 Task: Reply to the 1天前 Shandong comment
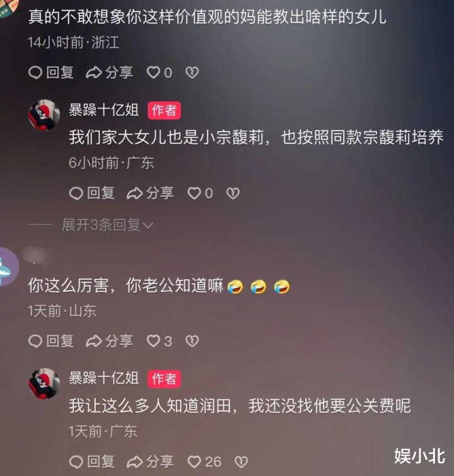click(x=51, y=341)
